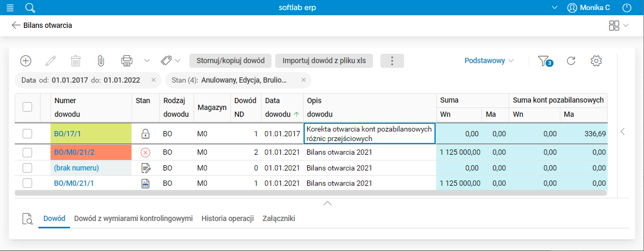
Task: Open document link BO/M0/21/2
Action: [x=75, y=153]
